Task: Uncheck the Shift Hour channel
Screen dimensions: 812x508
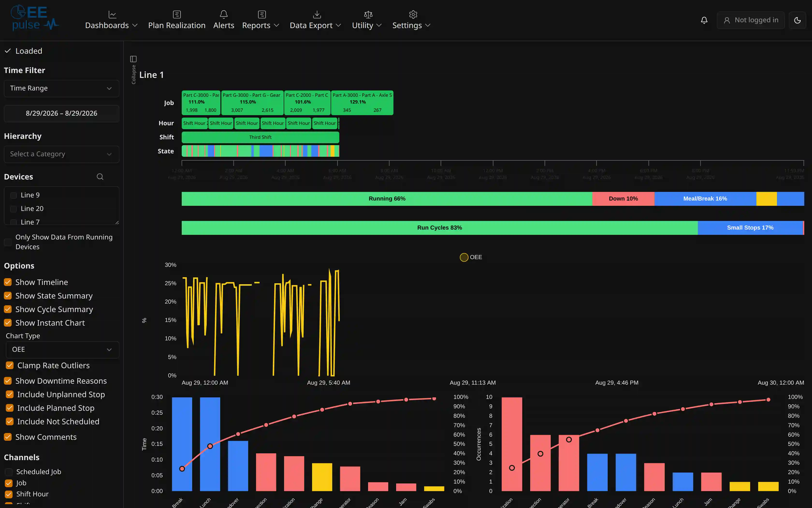Action: 9,494
